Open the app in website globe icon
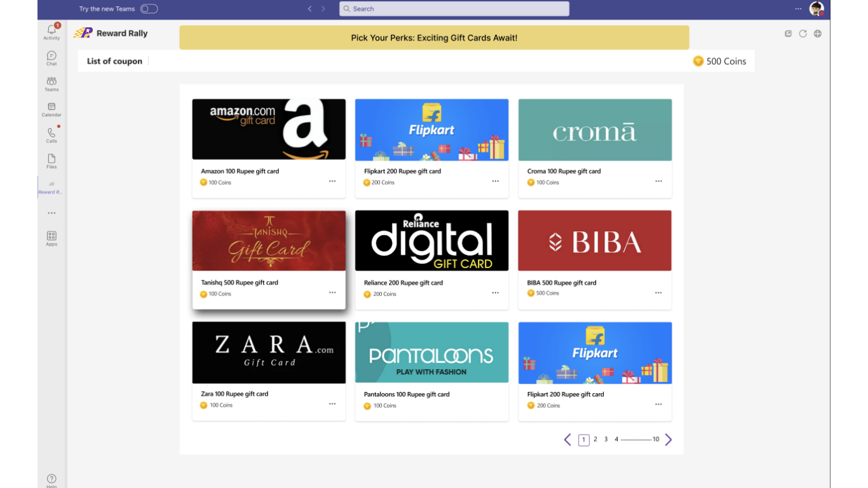 (818, 34)
